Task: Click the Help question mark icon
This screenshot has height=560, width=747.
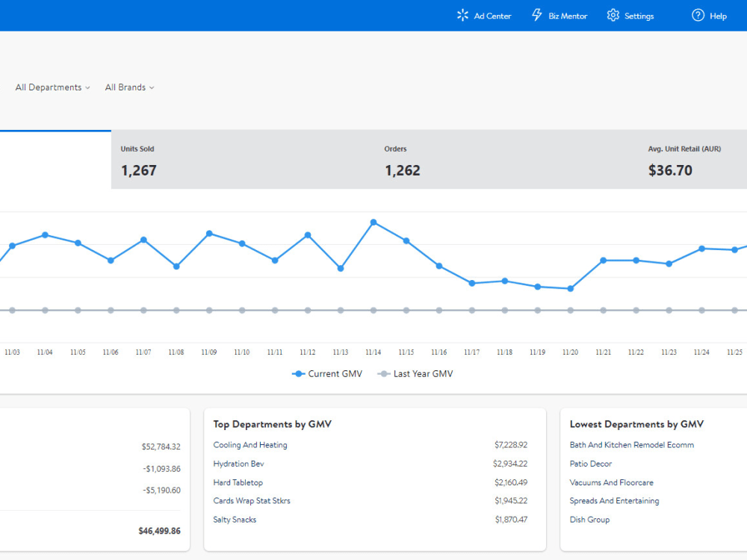Action: pos(697,15)
